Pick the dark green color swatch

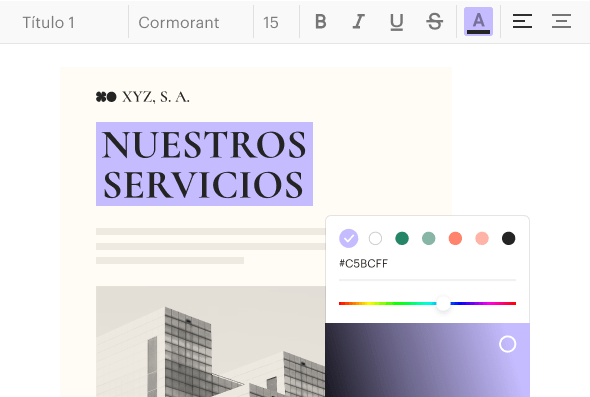[x=402, y=238]
